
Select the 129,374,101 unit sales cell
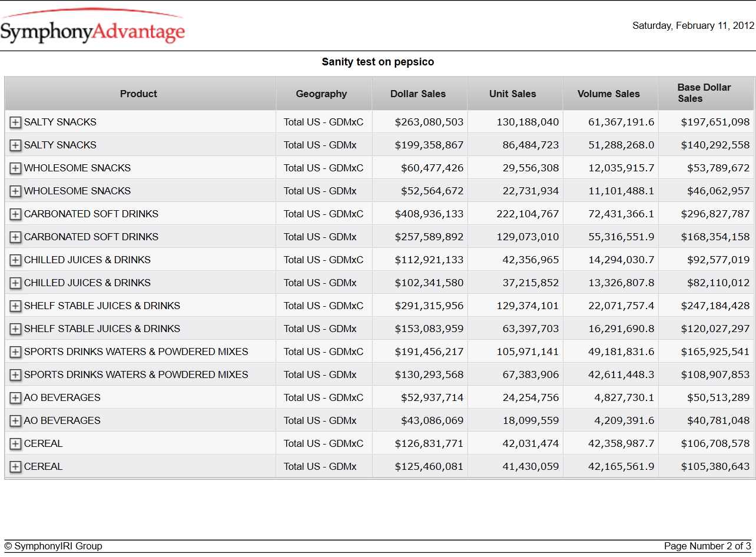[515, 306]
